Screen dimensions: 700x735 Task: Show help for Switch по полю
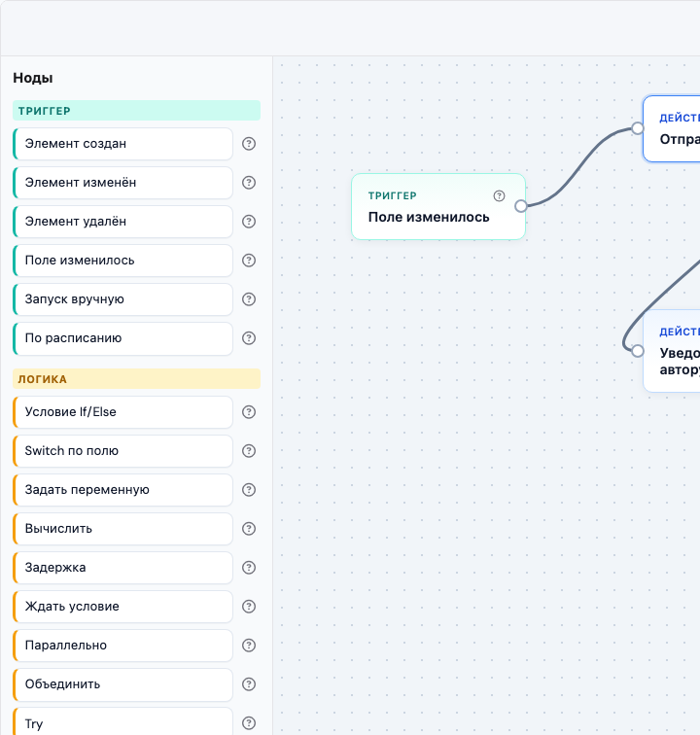coord(249,451)
